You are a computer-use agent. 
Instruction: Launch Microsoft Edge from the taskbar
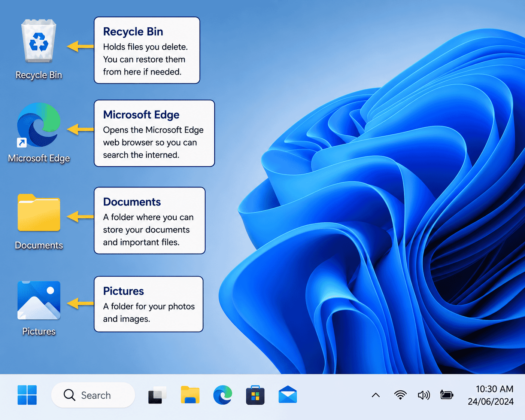(223, 395)
